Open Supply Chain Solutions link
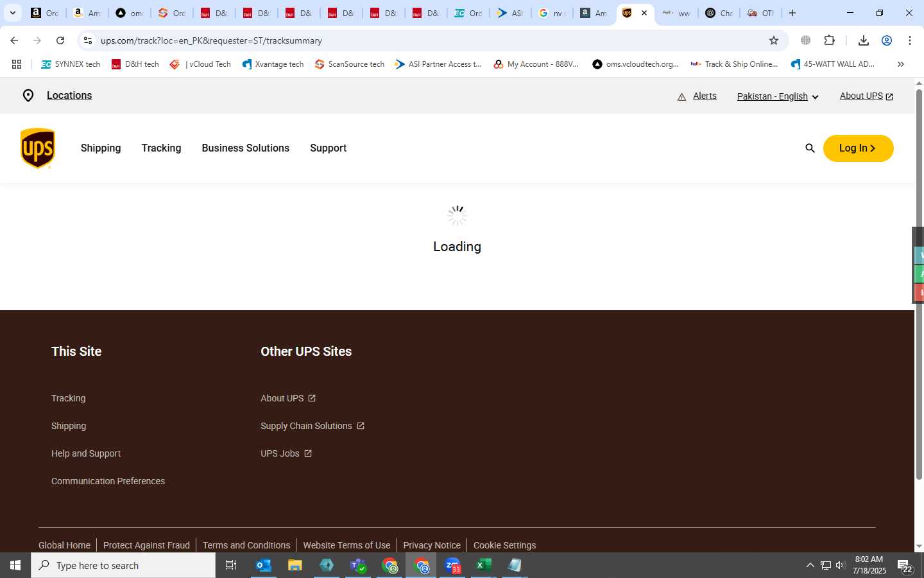Image resolution: width=924 pixels, height=578 pixels. [x=312, y=426]
